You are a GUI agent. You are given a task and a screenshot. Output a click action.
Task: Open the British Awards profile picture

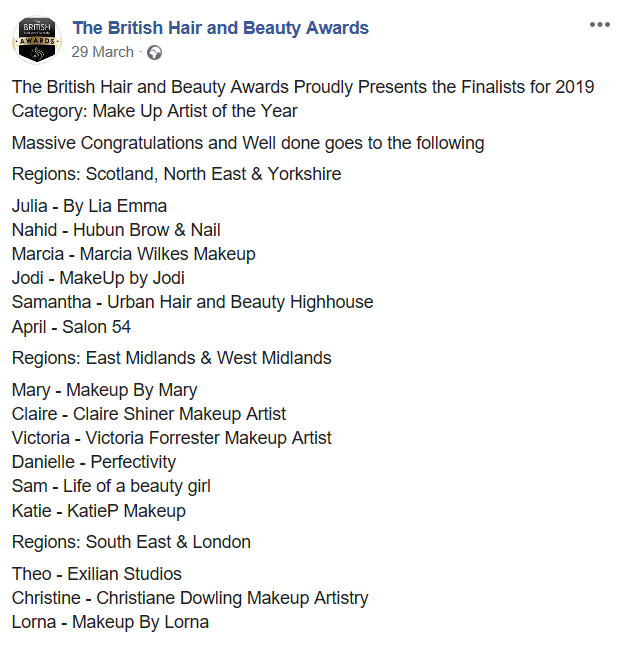[x=37, y=40]
